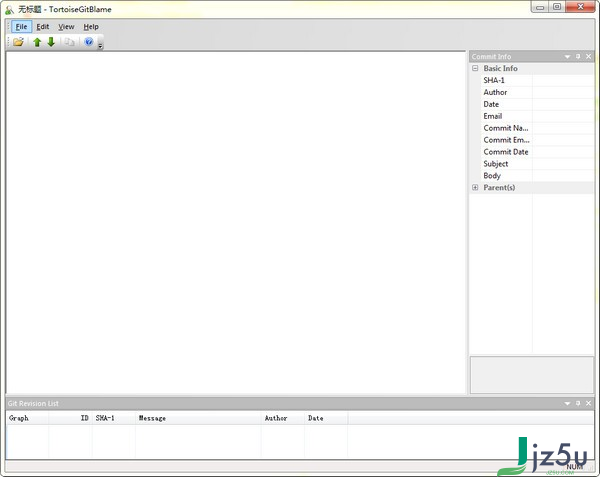
Task: Open the toolbar options overflow arrow
Action: 100,46
